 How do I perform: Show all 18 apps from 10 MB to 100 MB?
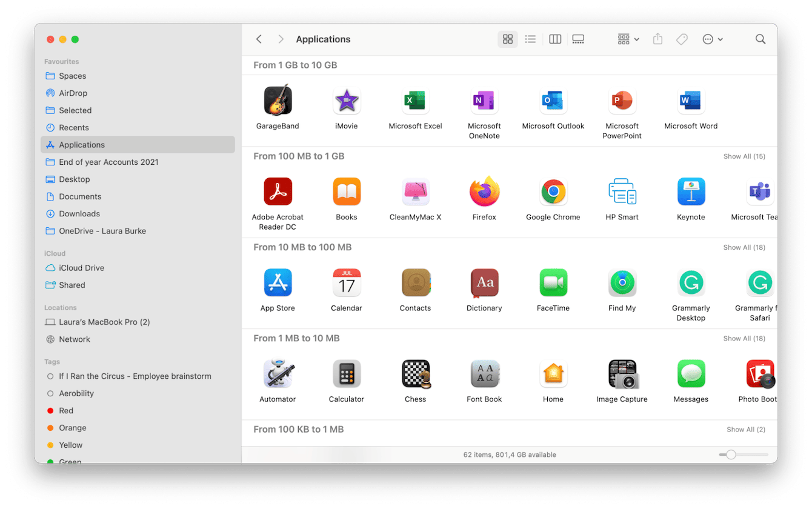coord(744,247)
